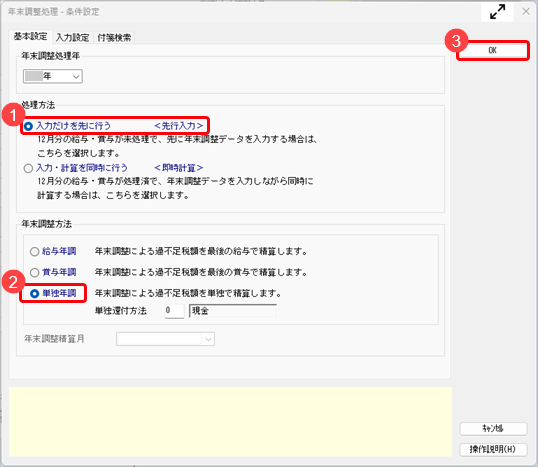Close the 年末調整処理 dialog window
The image size is (538, 467).
[x=526, y=12]
